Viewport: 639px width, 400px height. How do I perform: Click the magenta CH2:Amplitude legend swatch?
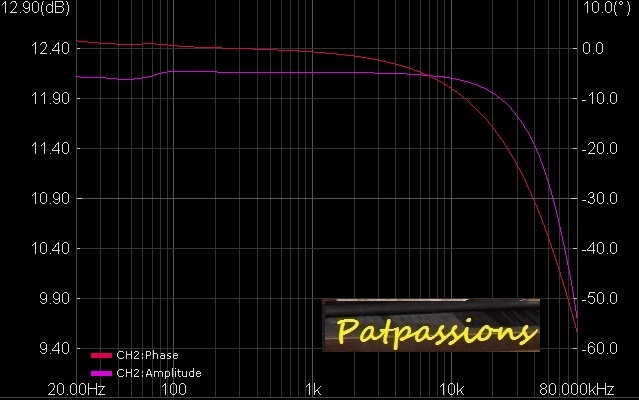point(101,373)
